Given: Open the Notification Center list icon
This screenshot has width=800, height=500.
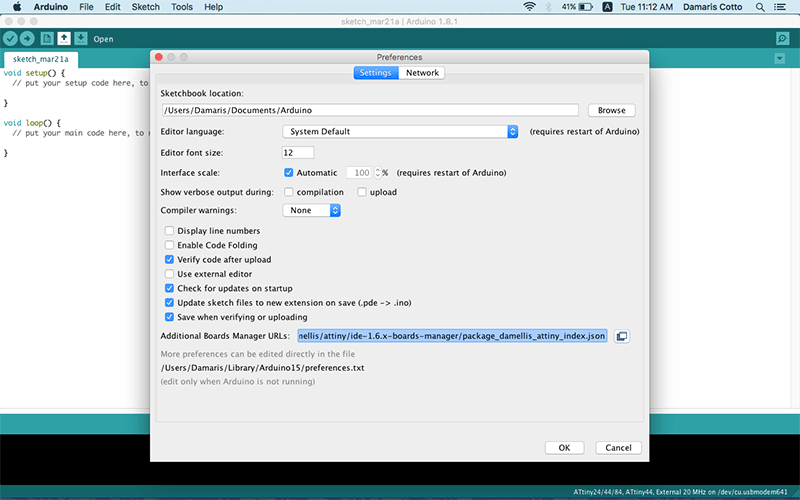Looking at the screenshot, I should pos(780,7).
